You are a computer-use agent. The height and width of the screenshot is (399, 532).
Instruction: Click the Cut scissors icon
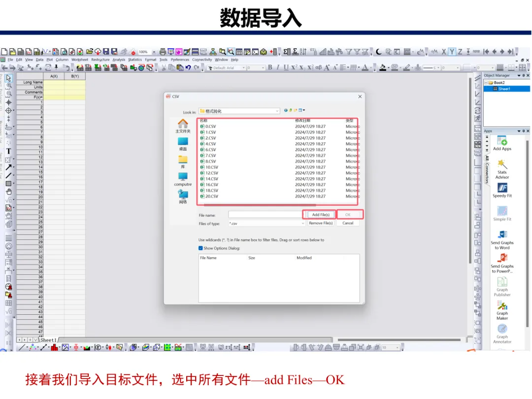[164, 68]
